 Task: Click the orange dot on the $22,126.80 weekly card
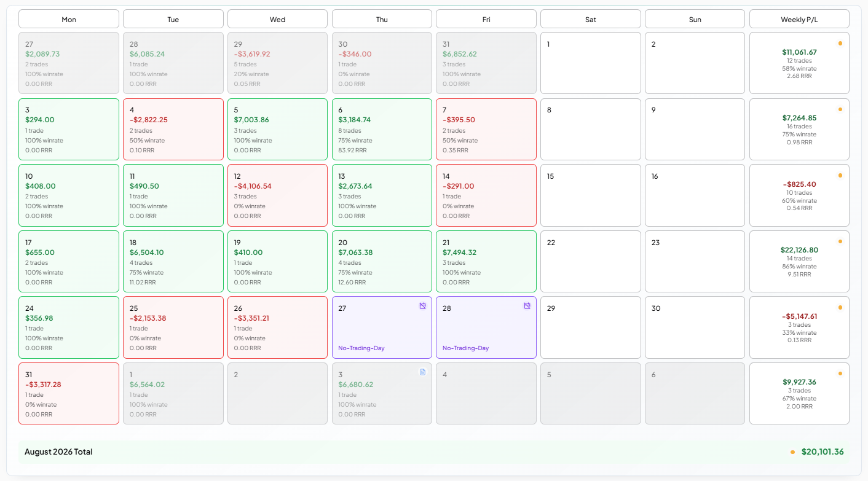(x=840, y=241)
